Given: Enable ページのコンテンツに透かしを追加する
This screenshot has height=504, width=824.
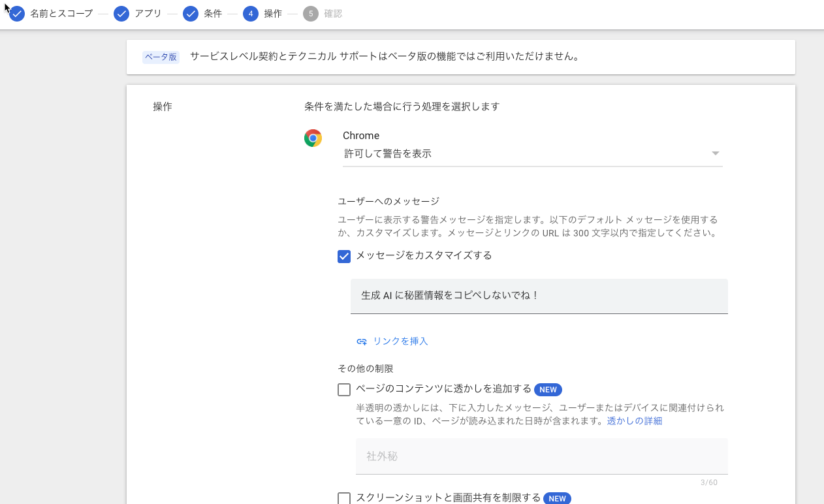Looking at the screenshot, I should (x=344, y=389).
